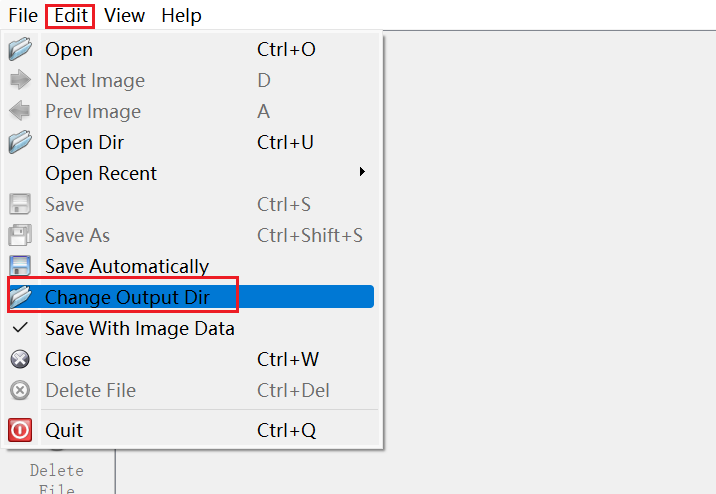Select Open Recent menu entry

tap(101, 173)
